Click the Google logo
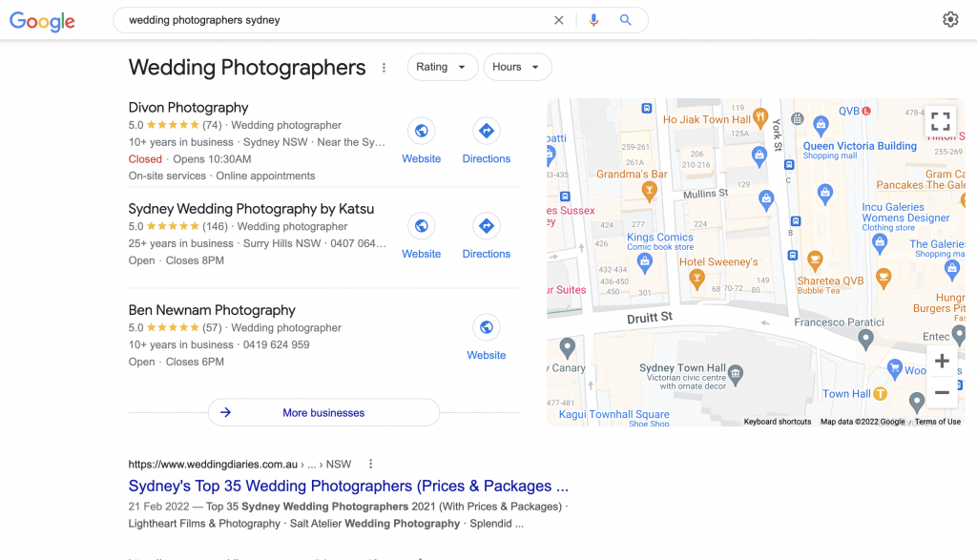The width and height of the screenshot is (977, 560). click(42, 21)
